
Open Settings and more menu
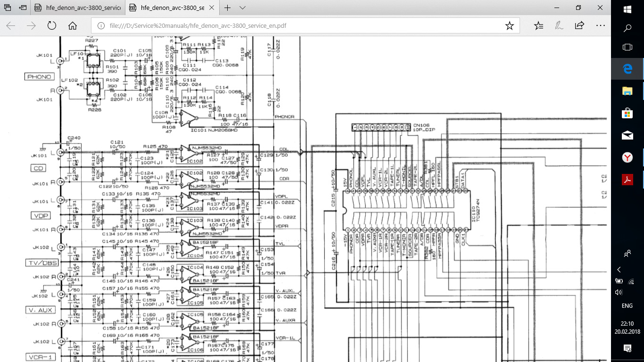pyautogui.click(x=600, y=26)
